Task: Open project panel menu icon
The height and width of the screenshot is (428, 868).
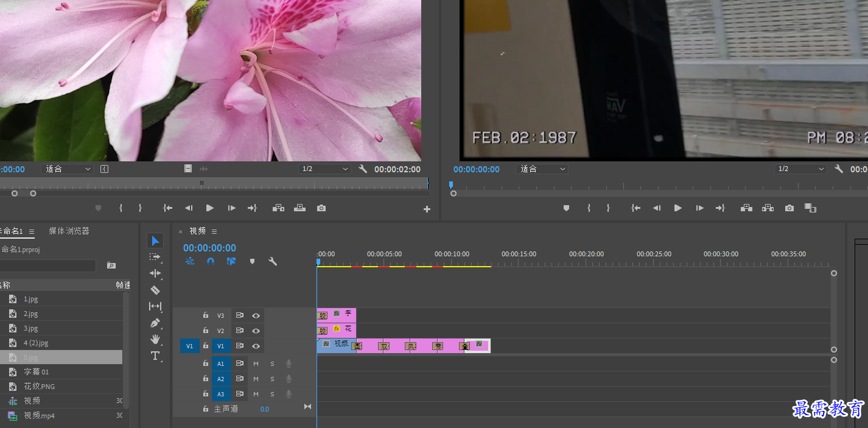Action: pos(32,231)
